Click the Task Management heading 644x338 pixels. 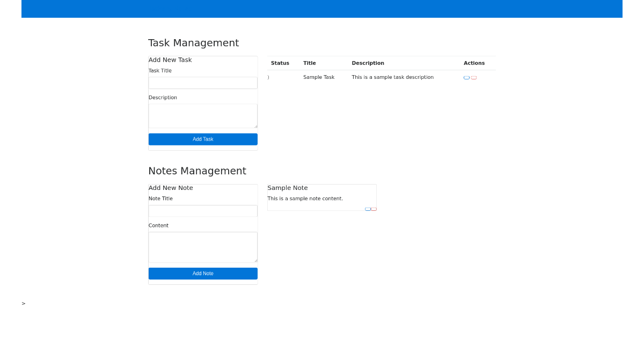click(x=193, y=43)
